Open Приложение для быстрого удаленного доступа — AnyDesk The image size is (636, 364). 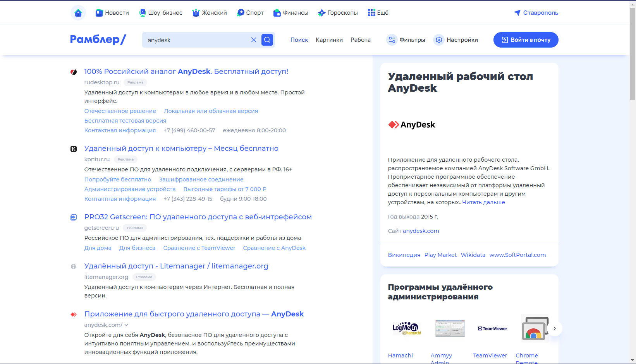(194, 314)
